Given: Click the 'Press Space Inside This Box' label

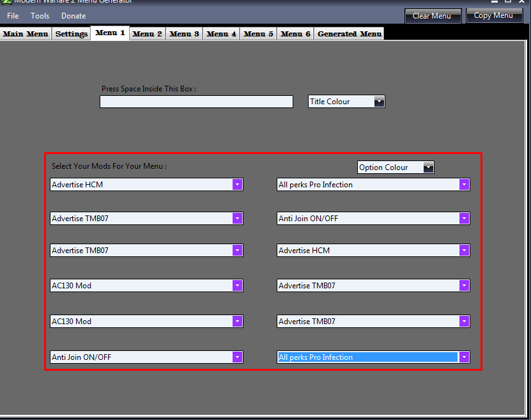Looking at the screenshot, I should point(149,89).
